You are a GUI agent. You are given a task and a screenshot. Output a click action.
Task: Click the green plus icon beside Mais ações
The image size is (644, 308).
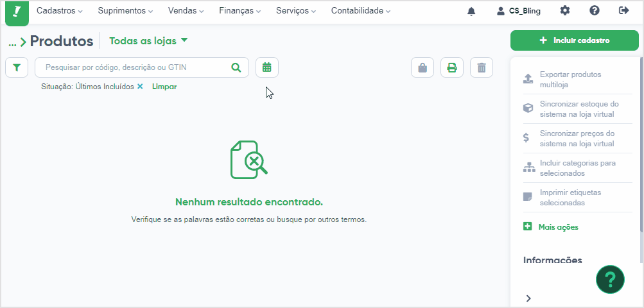pyautogui.click(x=527, y=227)
